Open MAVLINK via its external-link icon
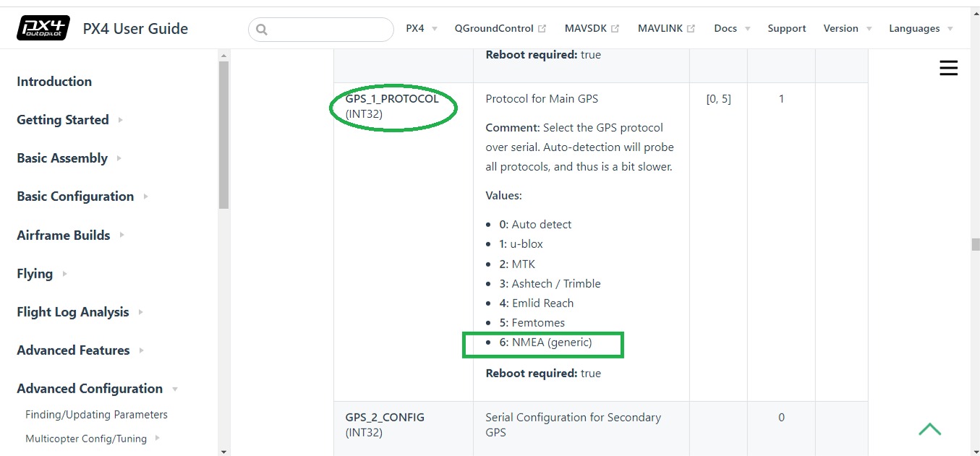The height and width of the screenshot is (456, 980). click(691, 27)
